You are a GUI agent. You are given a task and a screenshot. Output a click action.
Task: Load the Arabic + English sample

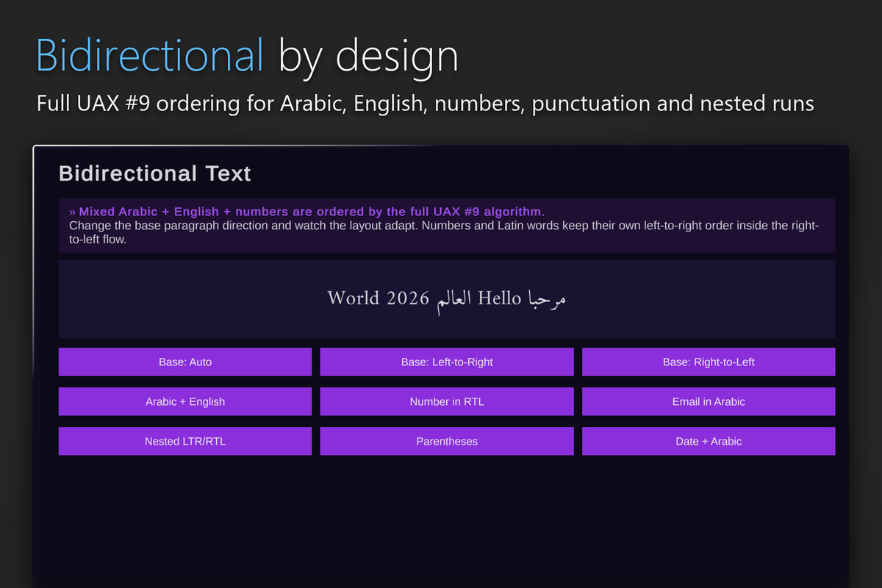click(x=185, y=401)
